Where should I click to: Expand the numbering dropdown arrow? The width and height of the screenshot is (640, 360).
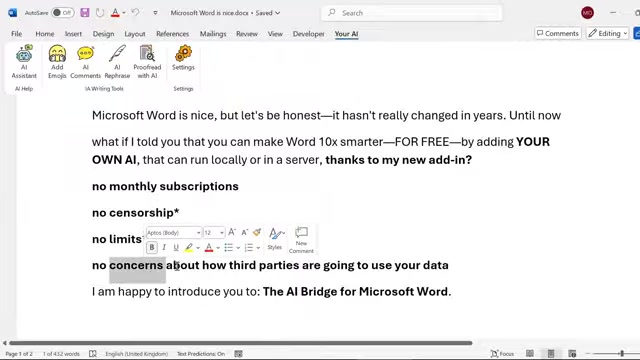[258, 248]
